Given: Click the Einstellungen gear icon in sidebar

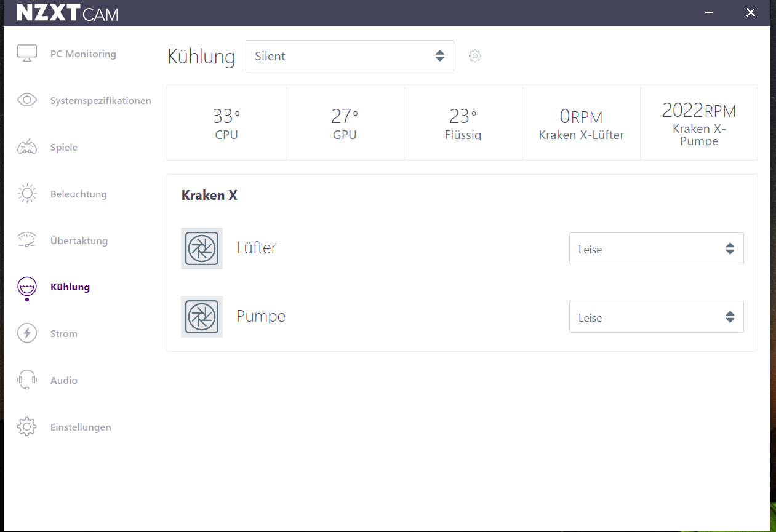Looking at the screenshot, I should pyautogui.click(x=27, y=427).
